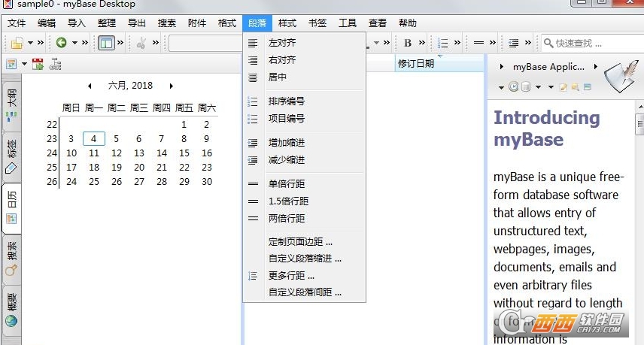
Task: Open 自定义段落缩进 custom indent option
Action: [x=305, y=259]
